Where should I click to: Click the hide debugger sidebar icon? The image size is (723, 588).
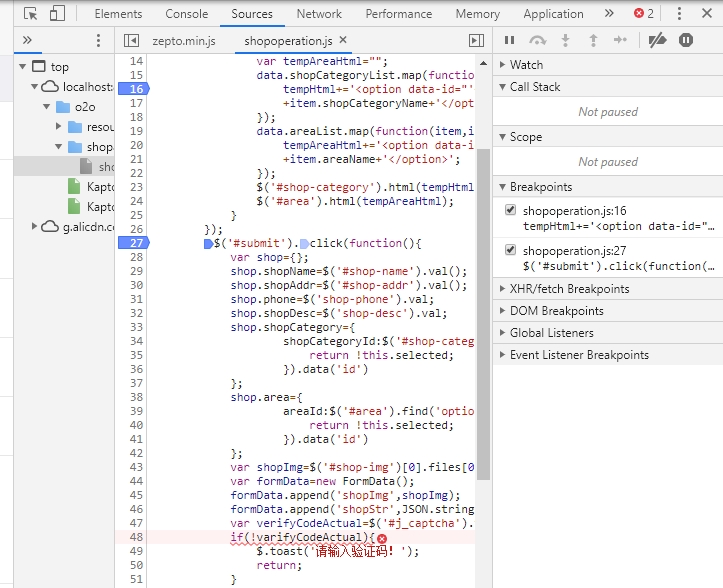point(476,41)
